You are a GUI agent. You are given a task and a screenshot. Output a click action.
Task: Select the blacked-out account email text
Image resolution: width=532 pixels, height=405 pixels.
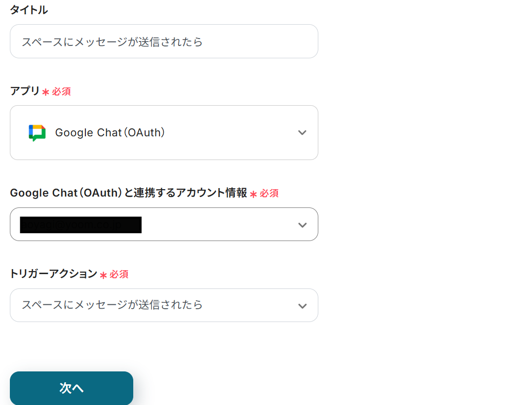80,225
